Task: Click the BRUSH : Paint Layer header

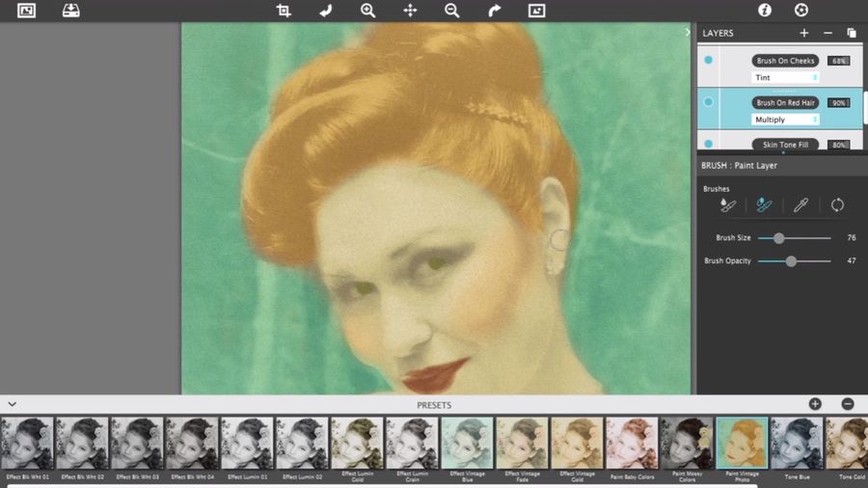Action: [x=739, y=166]
